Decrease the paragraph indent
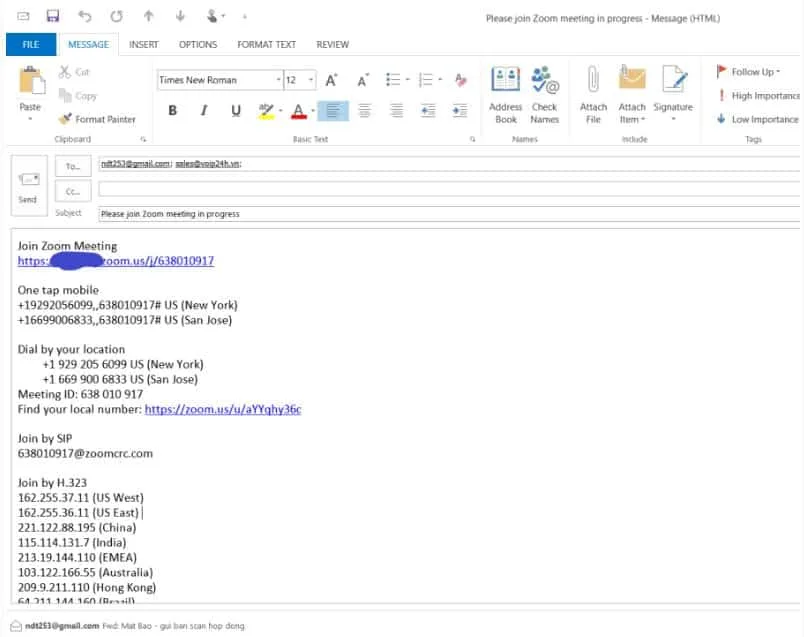804x637 pixels. pos(428,110)
